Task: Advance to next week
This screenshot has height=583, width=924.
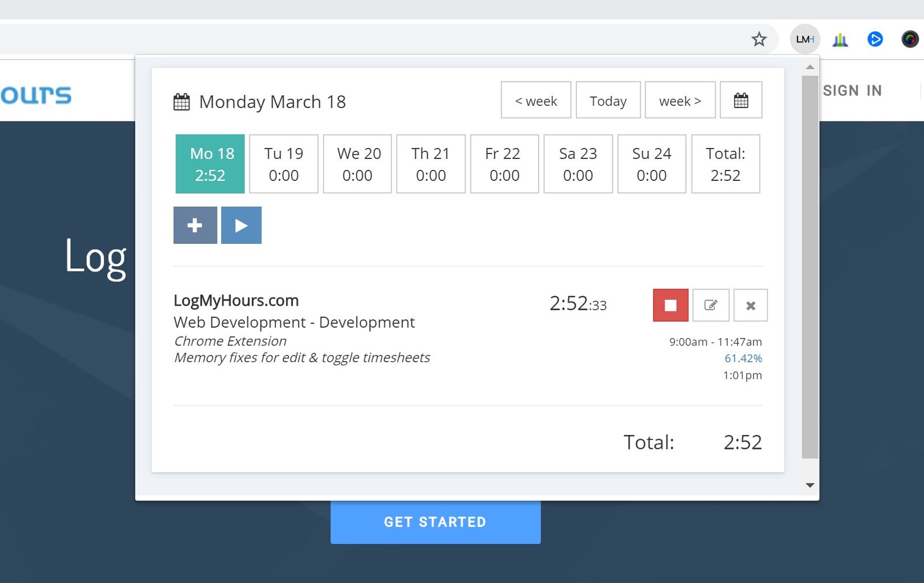Action: (680, 101)
